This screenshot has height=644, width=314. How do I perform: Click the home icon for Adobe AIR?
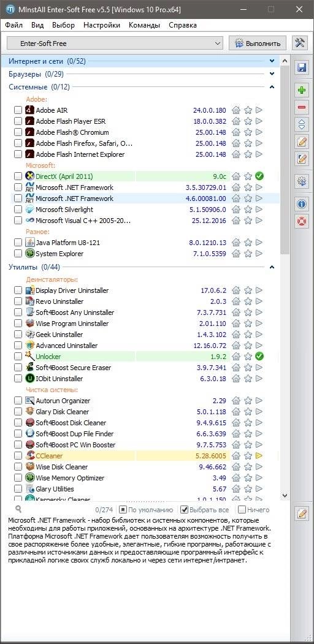236,110
